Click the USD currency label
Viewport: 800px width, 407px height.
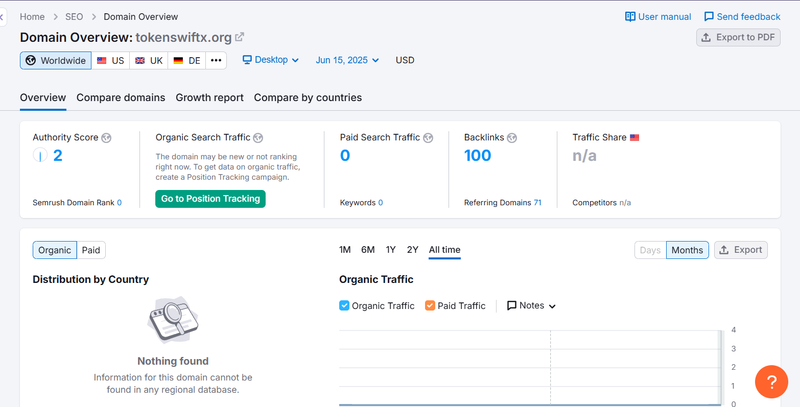coord(405,60)
